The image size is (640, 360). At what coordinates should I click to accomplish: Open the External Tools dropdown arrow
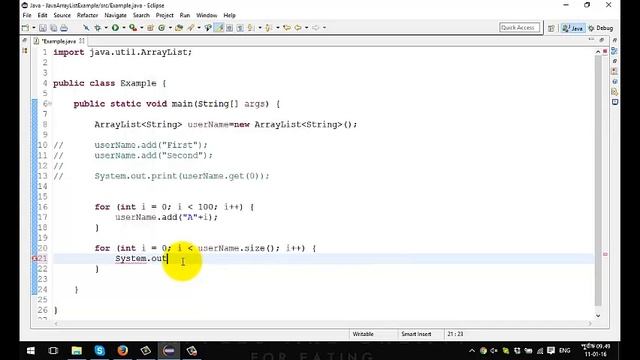pyautogui.click(x=142, y=28)
